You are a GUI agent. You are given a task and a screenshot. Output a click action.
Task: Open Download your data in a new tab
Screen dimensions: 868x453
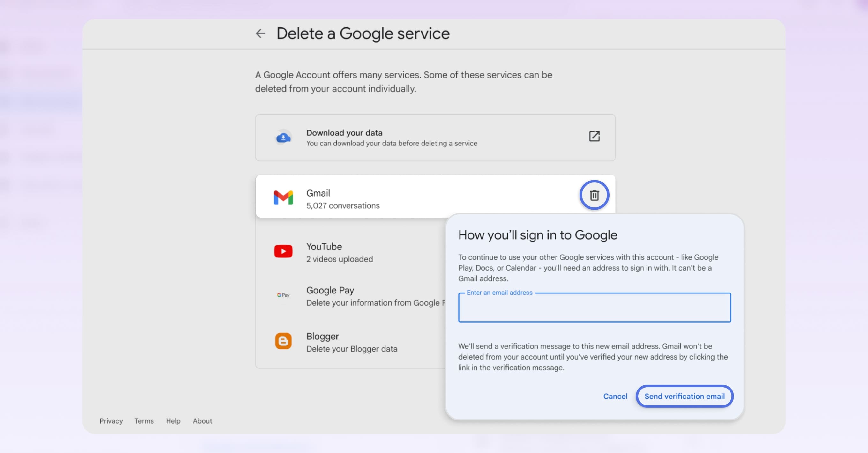click(x=595, y=136)
